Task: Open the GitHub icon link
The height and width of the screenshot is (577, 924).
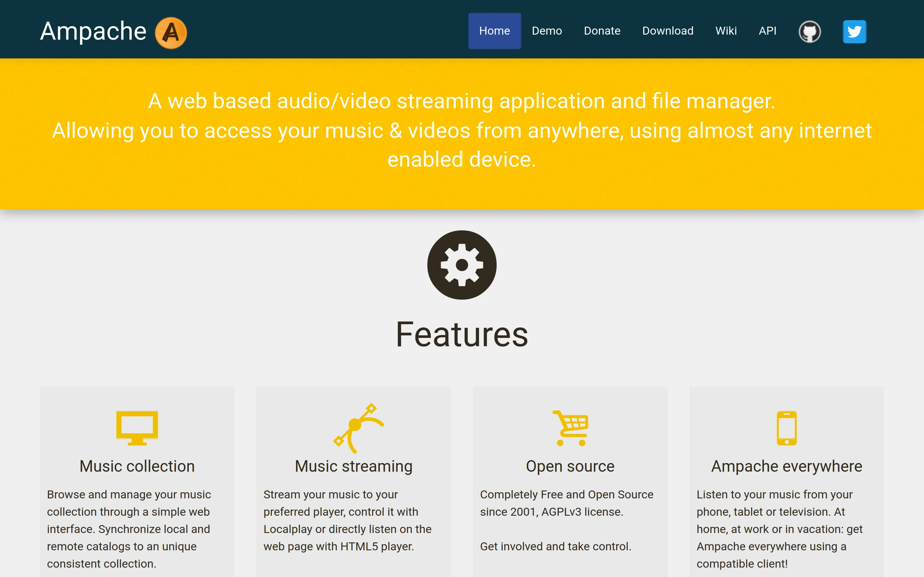Action: click(810, 31)
